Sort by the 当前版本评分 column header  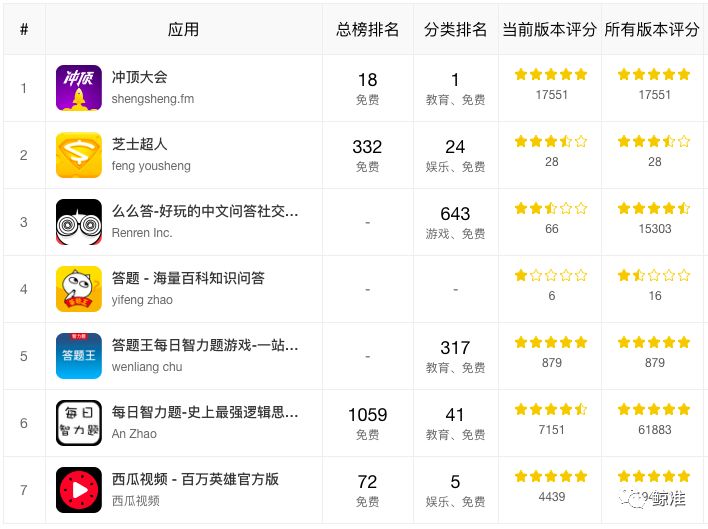(550, 30)
